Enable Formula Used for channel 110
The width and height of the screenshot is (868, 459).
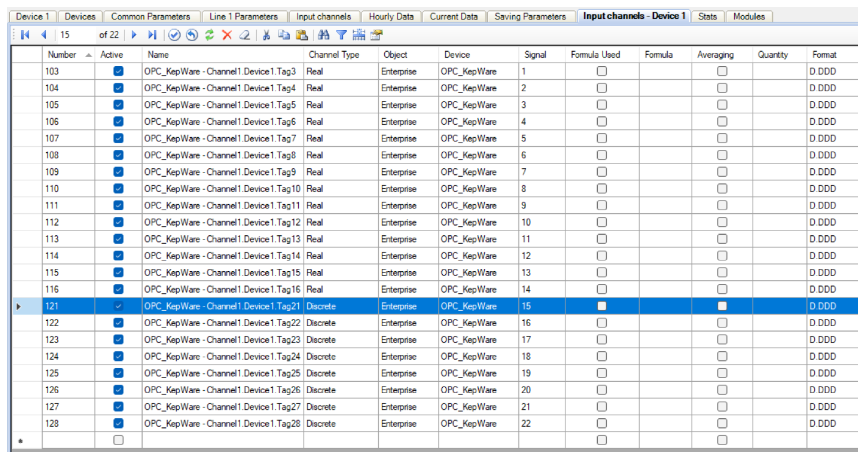[601, 188]
